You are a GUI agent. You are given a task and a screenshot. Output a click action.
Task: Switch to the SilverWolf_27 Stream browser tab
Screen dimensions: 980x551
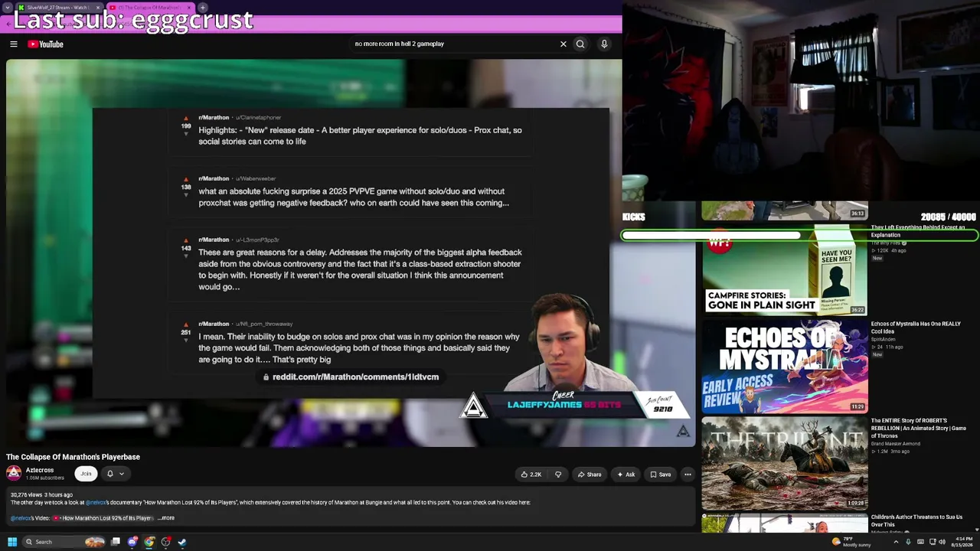click(58, 8)
